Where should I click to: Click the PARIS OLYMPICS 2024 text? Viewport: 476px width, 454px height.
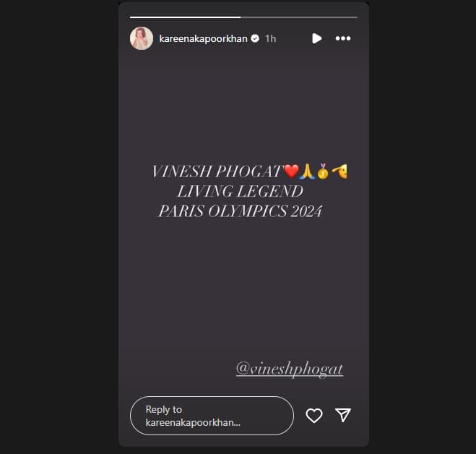coord(240,211)
